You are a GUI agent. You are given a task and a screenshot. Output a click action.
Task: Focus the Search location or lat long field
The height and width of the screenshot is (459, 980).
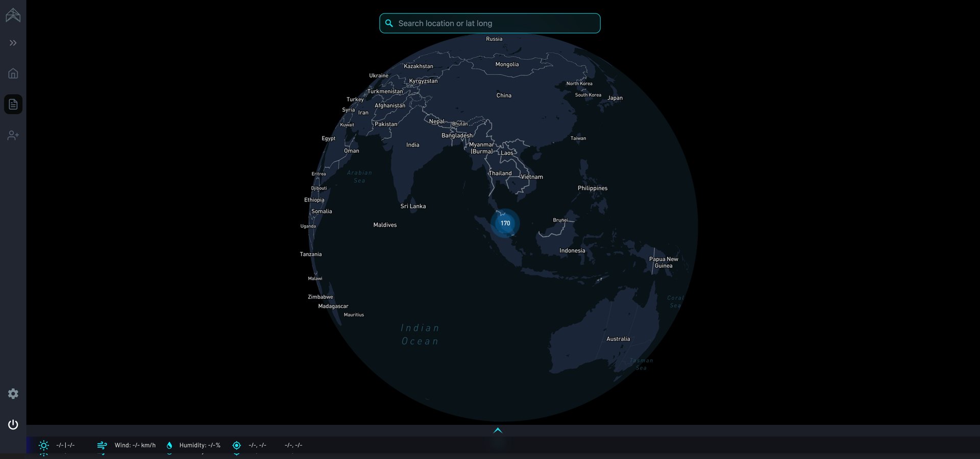(x=490, y=23)
